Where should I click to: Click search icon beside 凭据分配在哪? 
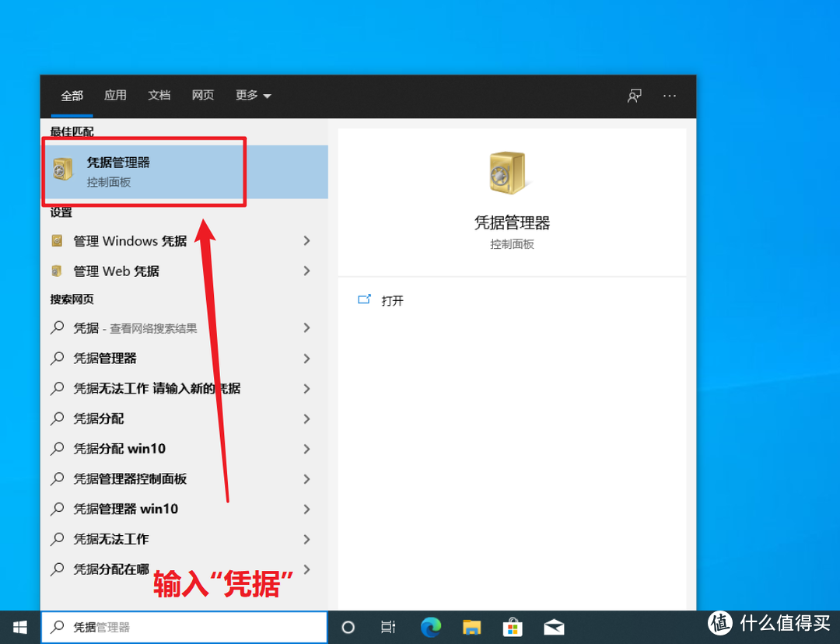pos(58,569)
